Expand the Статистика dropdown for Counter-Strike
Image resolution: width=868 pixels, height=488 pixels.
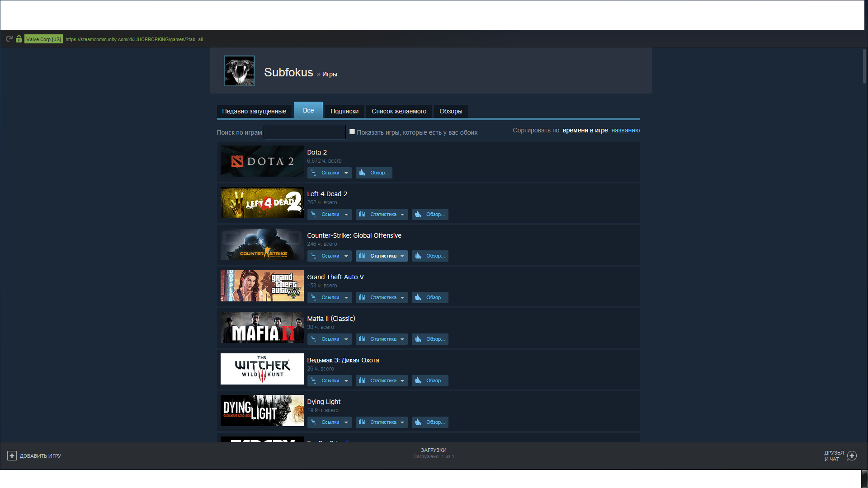382,256
